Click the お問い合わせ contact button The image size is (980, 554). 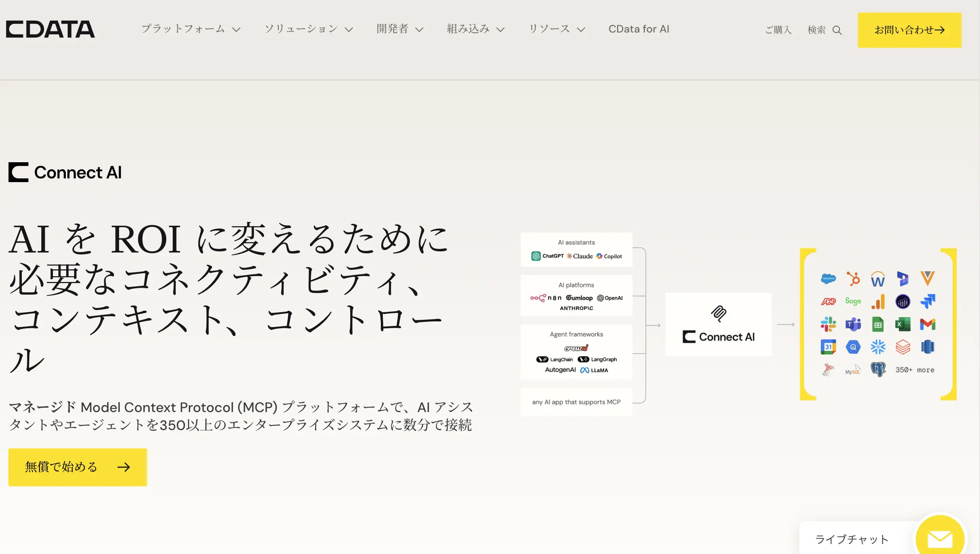point(910,30)
